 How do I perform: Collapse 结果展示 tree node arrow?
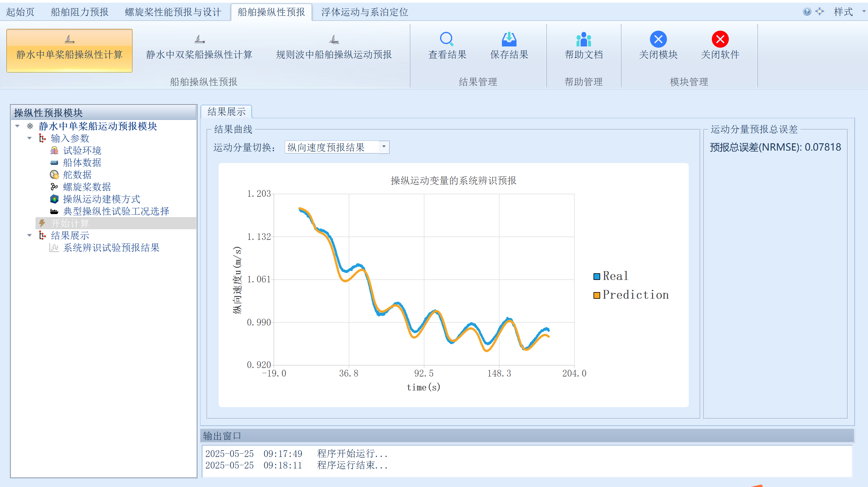[x=30, y=235]
